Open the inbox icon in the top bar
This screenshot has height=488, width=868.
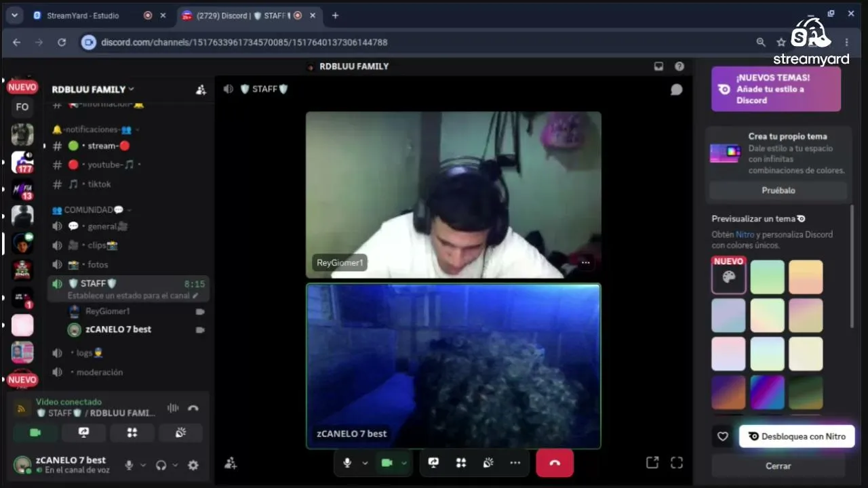click(658, 66)
